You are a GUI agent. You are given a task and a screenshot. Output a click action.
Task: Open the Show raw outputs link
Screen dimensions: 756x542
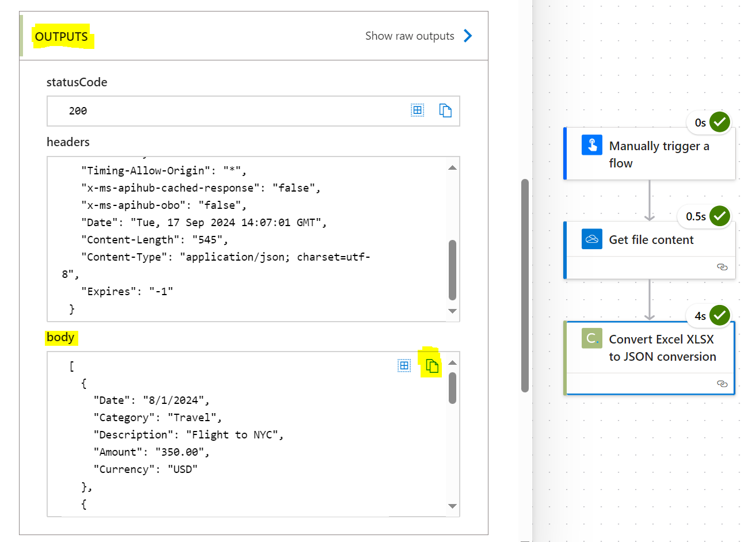(x=410, y=35)
